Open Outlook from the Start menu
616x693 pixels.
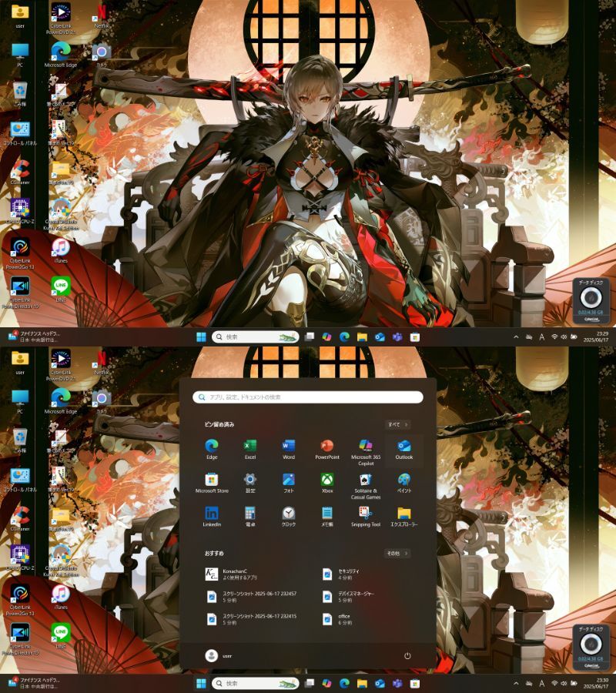pos(404,449)
